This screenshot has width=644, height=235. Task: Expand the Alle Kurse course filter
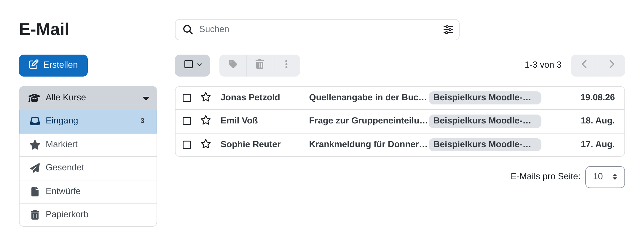click(x=88, y=98)
